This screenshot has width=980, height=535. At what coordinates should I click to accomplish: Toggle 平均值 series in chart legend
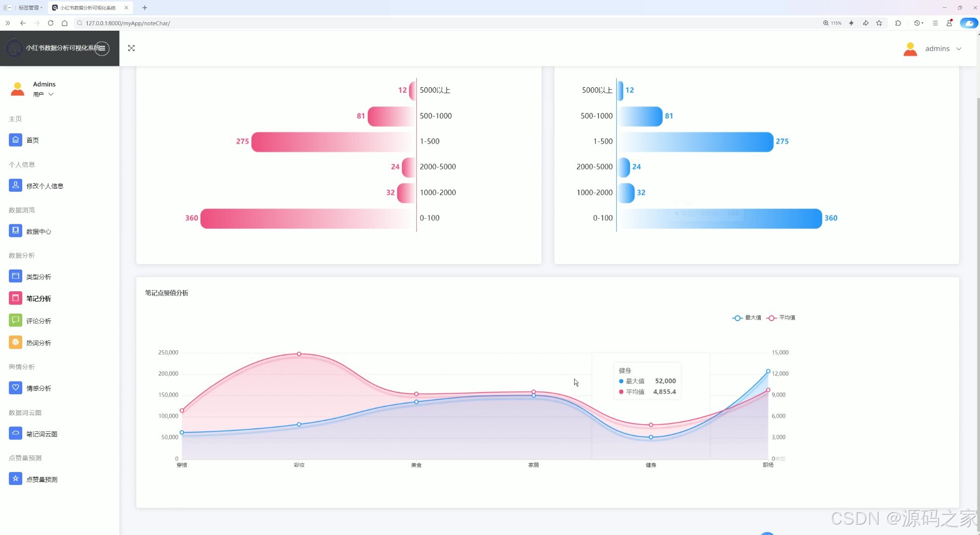pyautogui.click(x=781, y=318)
